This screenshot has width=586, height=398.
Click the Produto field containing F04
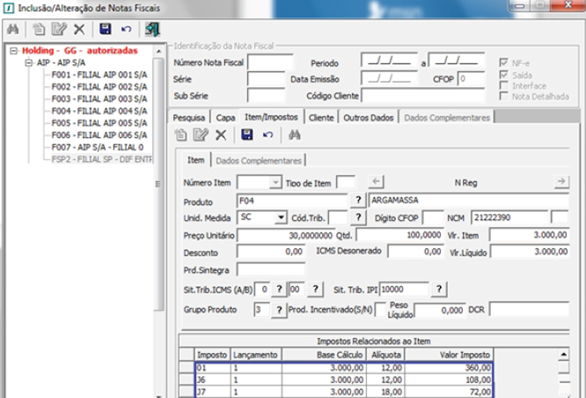click(292, 201)
